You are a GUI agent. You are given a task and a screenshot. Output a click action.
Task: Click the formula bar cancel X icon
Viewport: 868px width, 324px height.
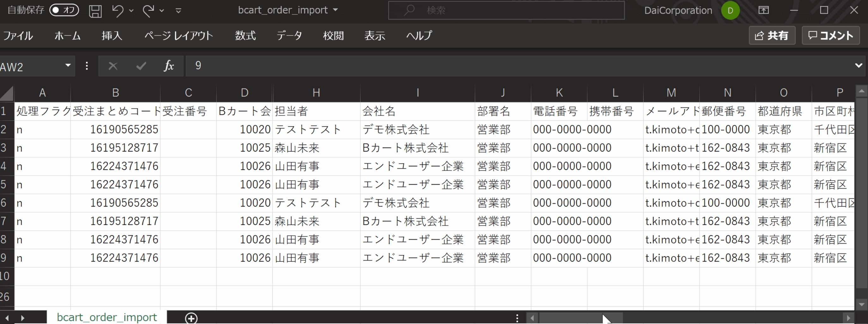[113, 66]
